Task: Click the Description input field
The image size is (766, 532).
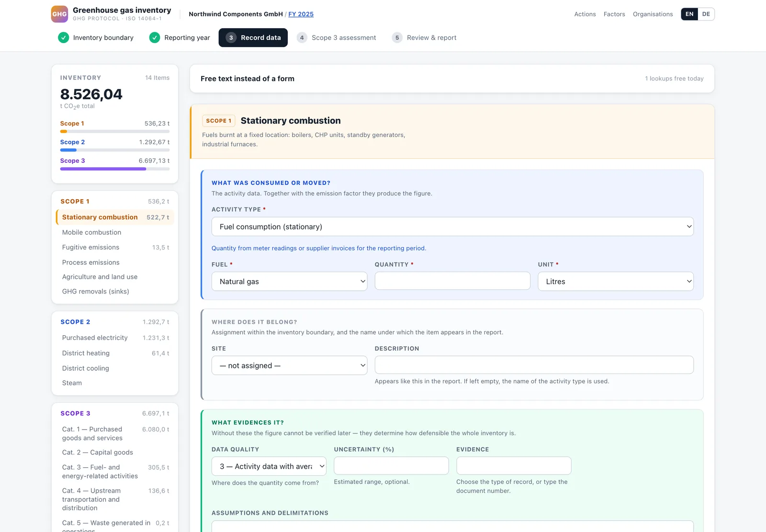Action: 534,365
